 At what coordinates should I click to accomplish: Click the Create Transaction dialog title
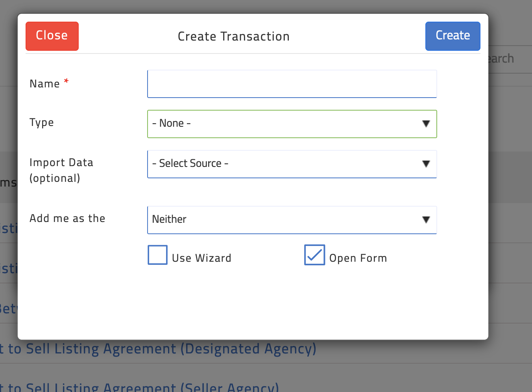pos(234,37)
